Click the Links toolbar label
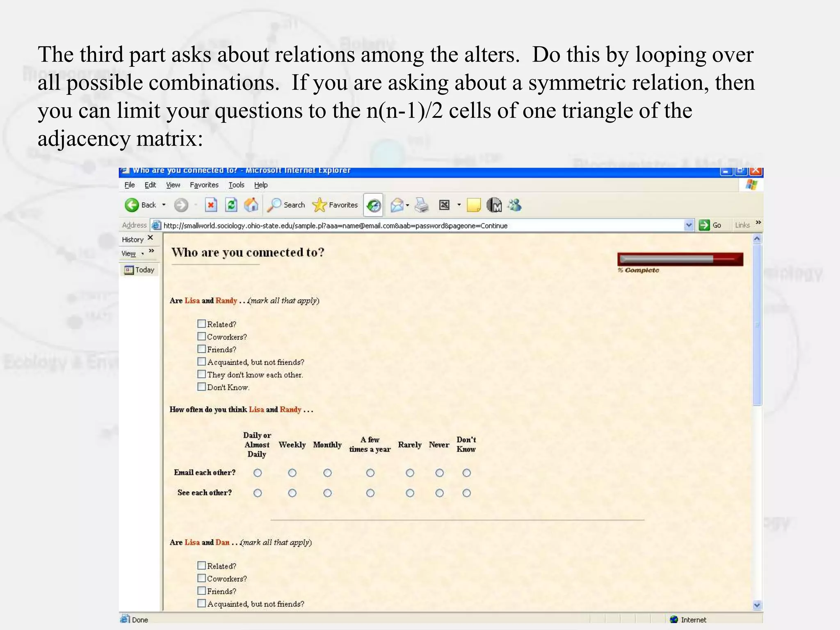This screenshot has height=630, width=840. click(x=742, y=225)
